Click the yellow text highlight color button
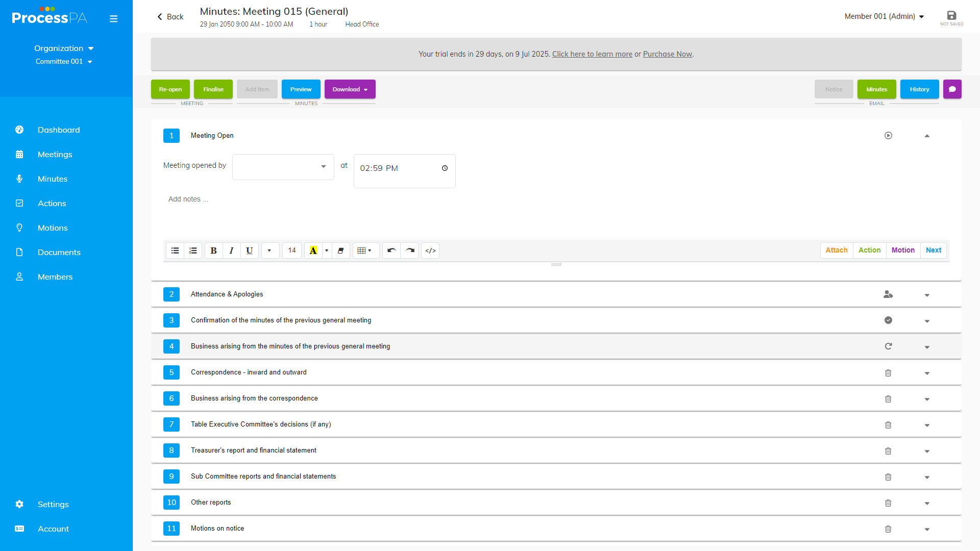This screenshot has width=980, height=551. (313, 251)
